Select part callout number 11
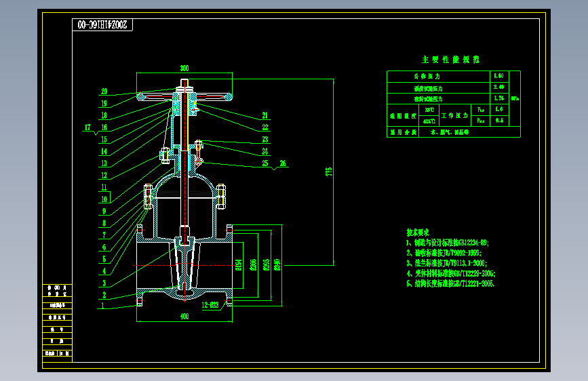The image size is (588, 381). coord(104,187)
